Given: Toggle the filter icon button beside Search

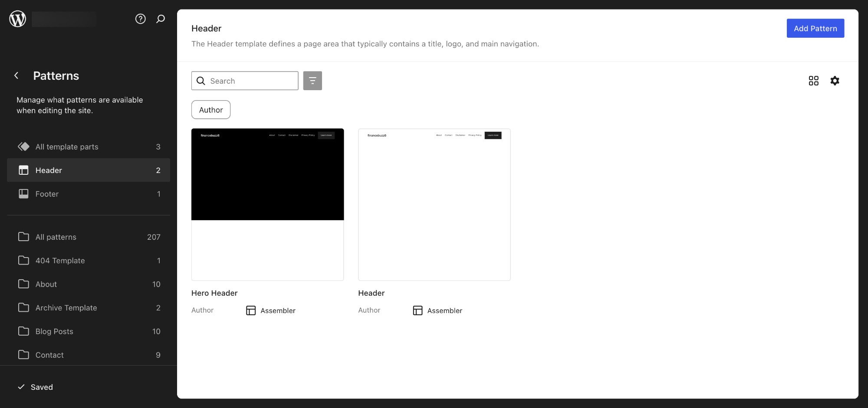Looking at the screenshot, I should coord(312,81).
